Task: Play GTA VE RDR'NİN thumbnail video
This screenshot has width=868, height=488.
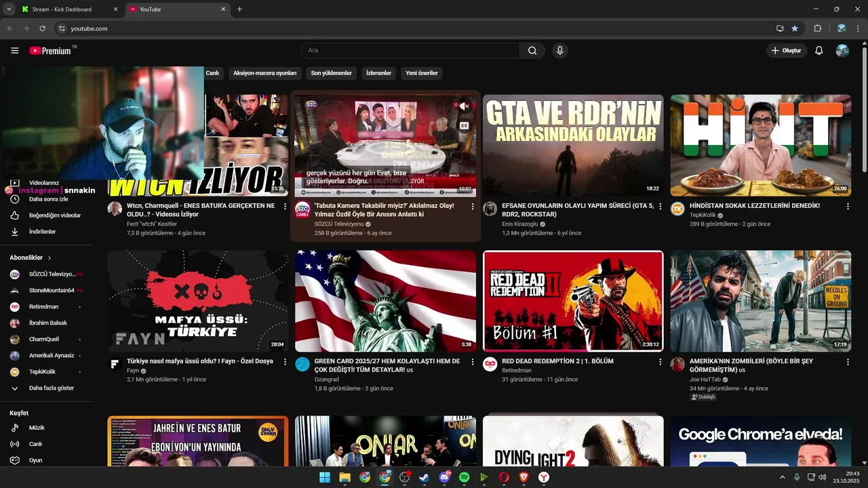Action: click(x=573, y=146)
